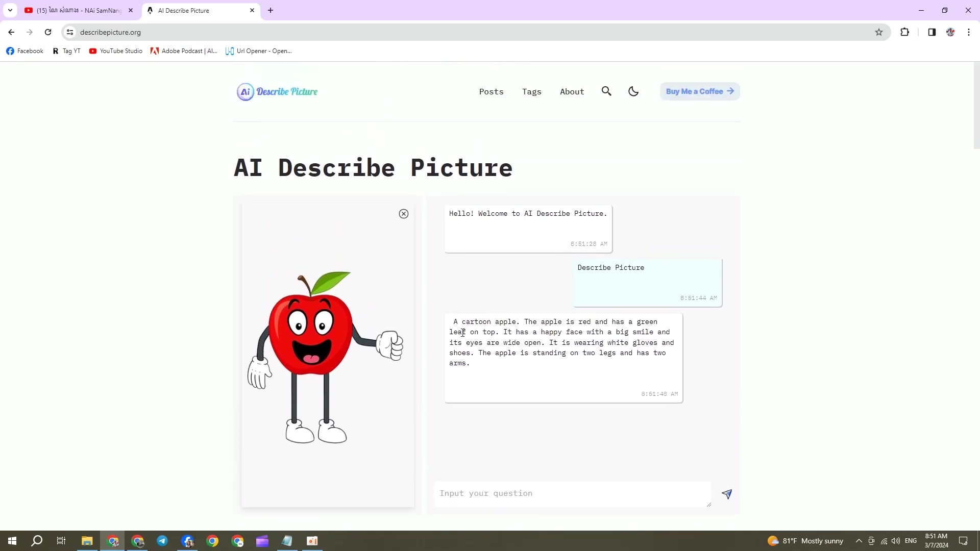The width and height of the screenshot is (980, 551).
Task: Open the site search magnifier
Action: (x=606, y=91)
